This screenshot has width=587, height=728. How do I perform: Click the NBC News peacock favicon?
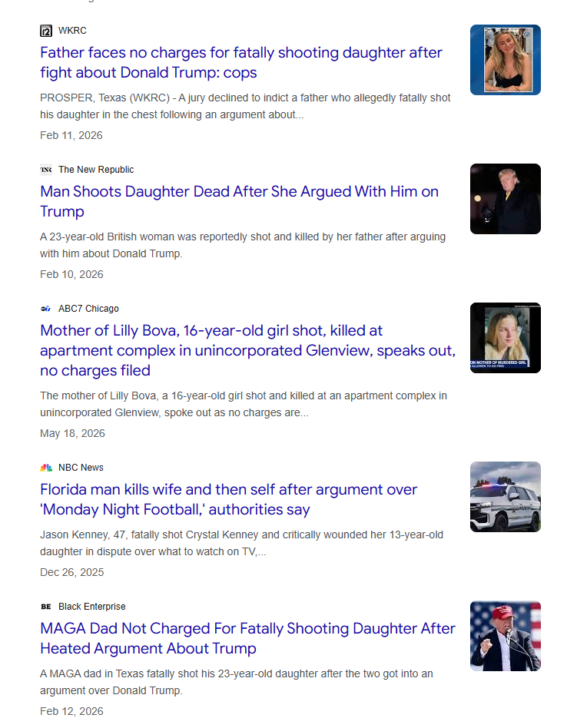click(x=46, y=468)
